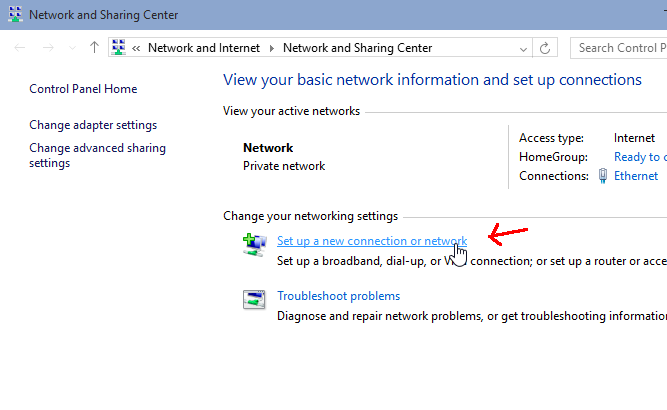667x410 pixels.
Task: Click the page title View your basic network information
Action: pyautogui.click(x=432, y=80)
